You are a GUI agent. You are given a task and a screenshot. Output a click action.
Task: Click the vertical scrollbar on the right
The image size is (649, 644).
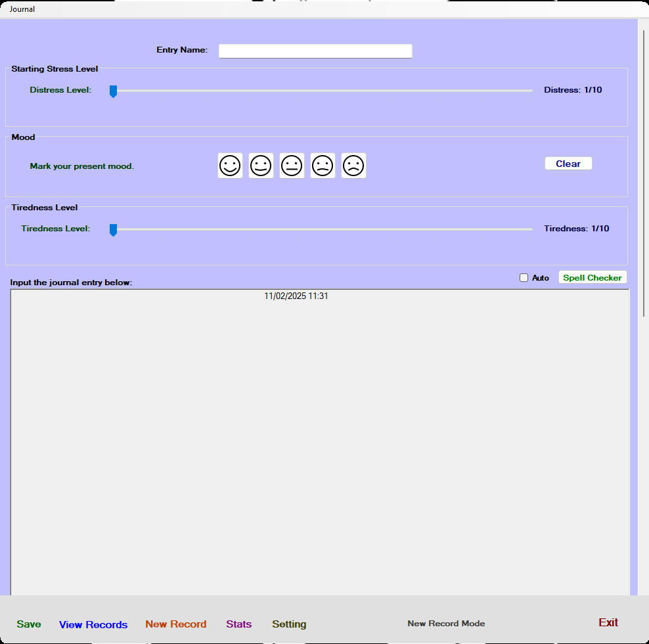click(644, 173)
